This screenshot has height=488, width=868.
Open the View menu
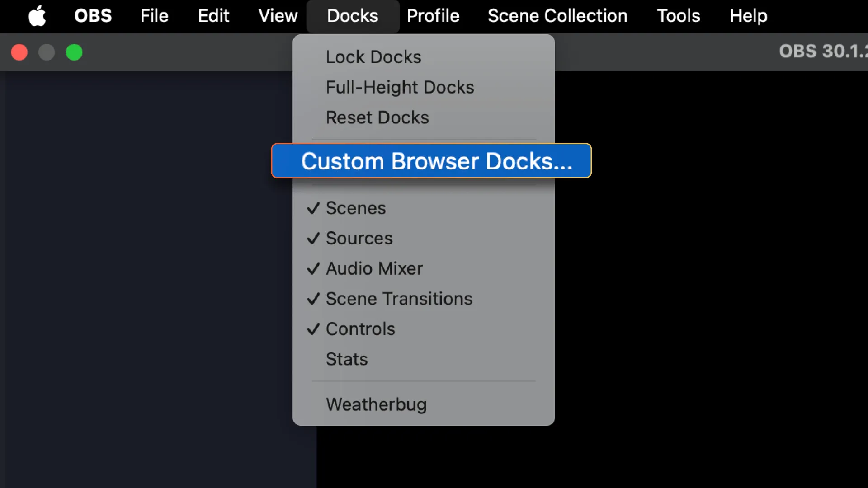pos(278,16)
